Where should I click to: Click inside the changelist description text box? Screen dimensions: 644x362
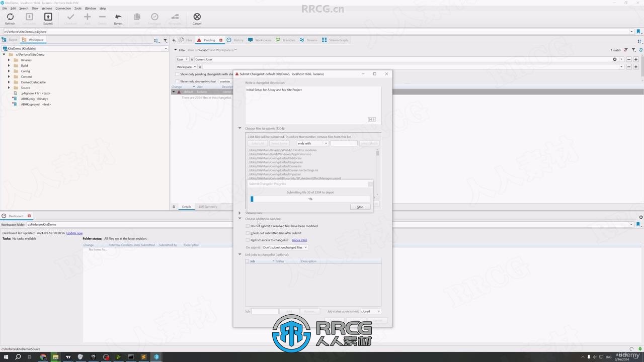[x=313, y=105]
